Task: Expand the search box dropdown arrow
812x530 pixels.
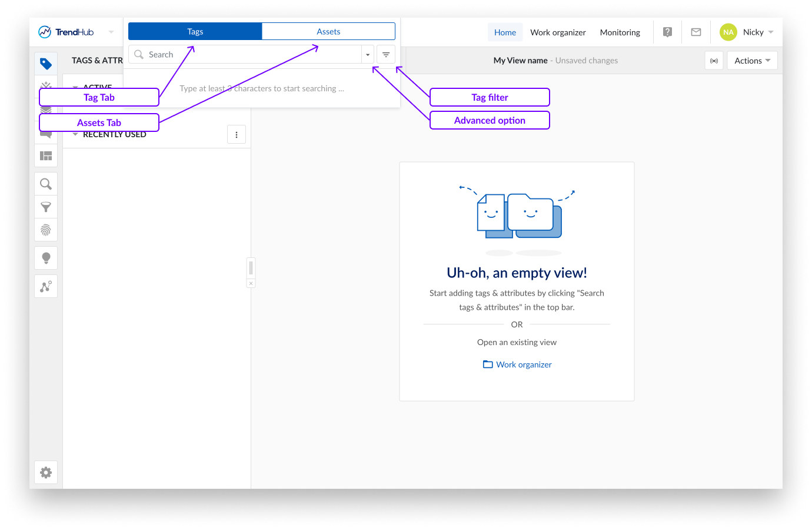Action: 368,55
